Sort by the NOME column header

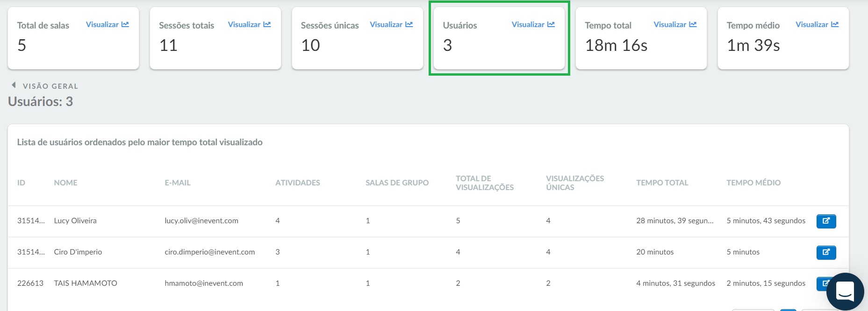(65, 183)
